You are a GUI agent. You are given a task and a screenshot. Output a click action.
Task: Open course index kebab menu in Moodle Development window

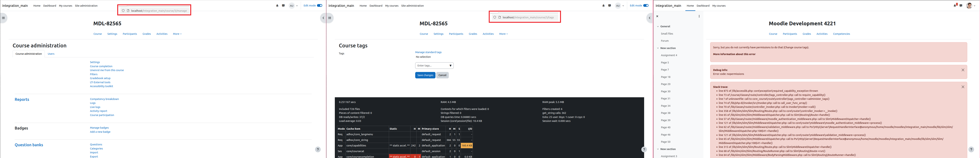coord(699,16)
